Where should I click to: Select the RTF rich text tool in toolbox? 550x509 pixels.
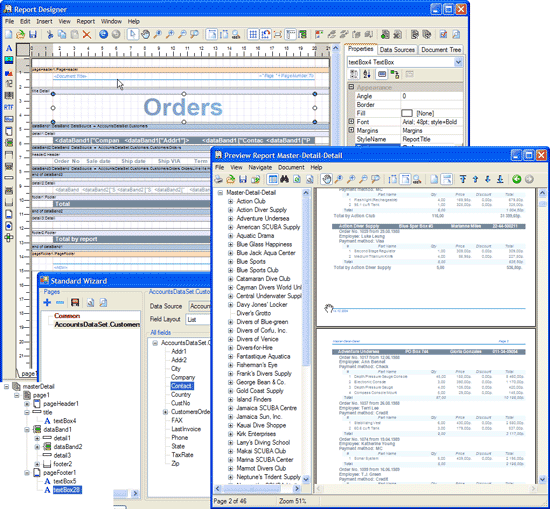coord(9,107)
